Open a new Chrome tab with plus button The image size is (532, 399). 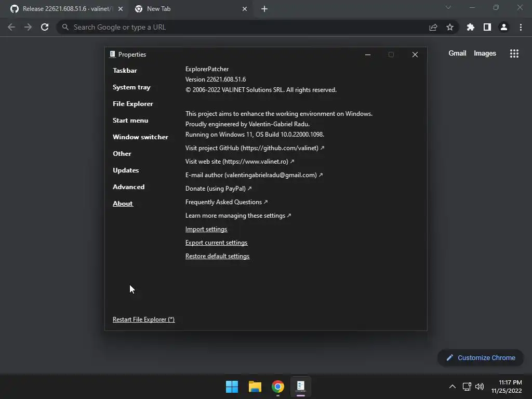(x=264, y=9)
